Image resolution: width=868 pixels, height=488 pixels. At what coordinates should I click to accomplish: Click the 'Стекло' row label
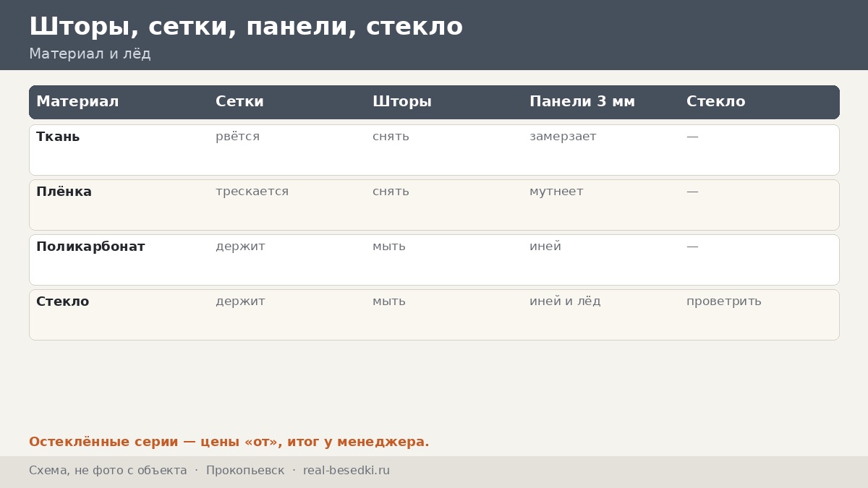[x=62, y=301]
